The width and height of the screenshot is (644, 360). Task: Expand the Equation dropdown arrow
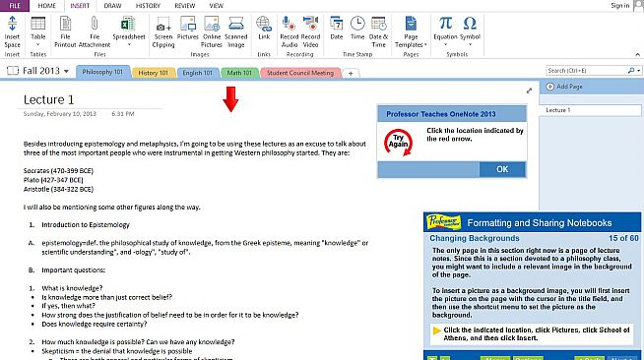point(445,44)
